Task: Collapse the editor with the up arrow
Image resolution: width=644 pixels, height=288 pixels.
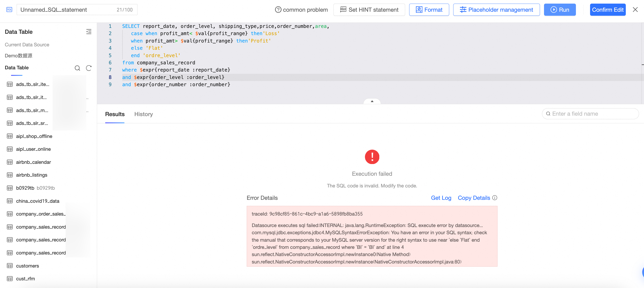Action: click(x=372, y=101)
